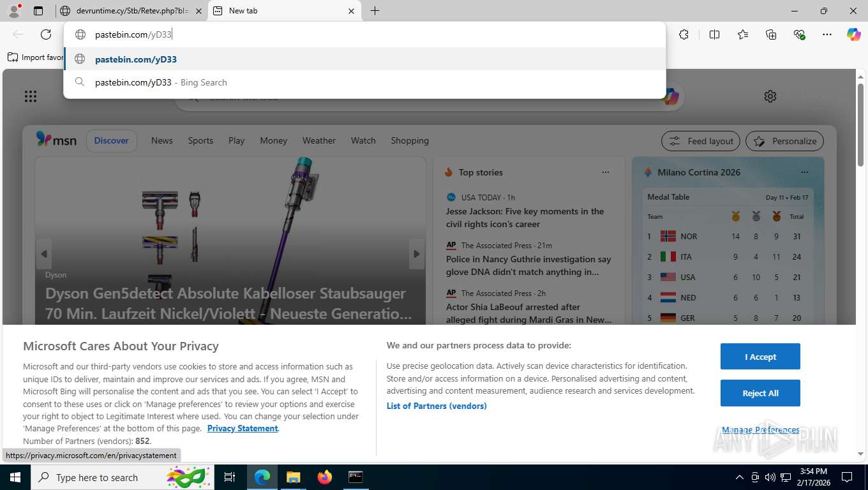This screenshot has width=868, height=490.
Task: Open Edge Settings and more menu
Action: 827,34
